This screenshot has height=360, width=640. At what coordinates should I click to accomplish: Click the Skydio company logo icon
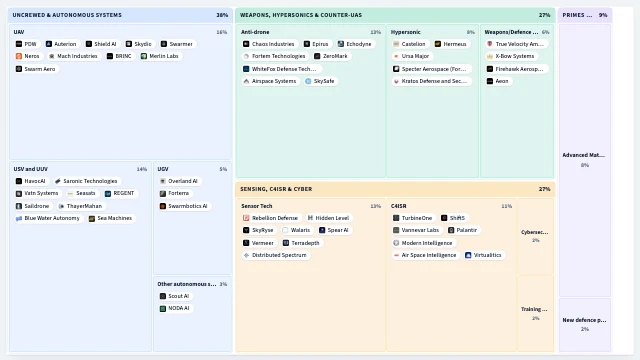tap(129, 44)
